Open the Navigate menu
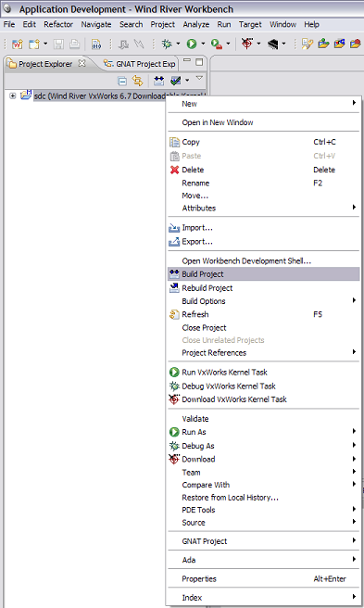 (96, 24)
